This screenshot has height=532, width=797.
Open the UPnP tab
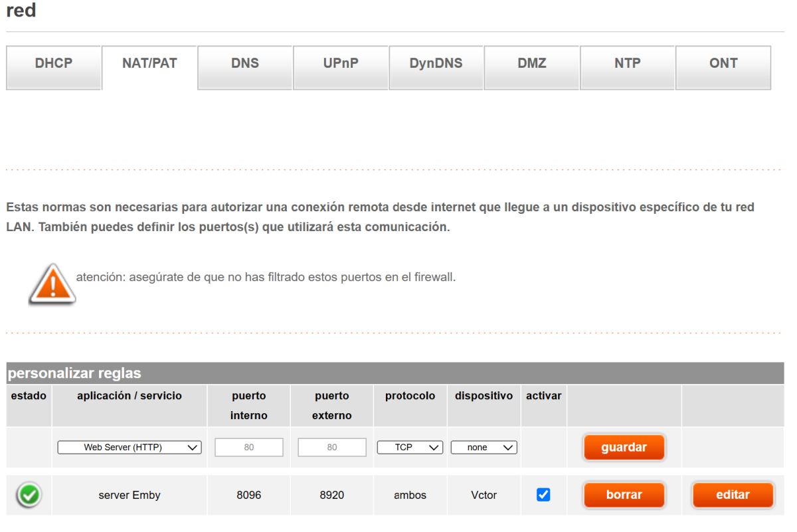pos(341,67)
